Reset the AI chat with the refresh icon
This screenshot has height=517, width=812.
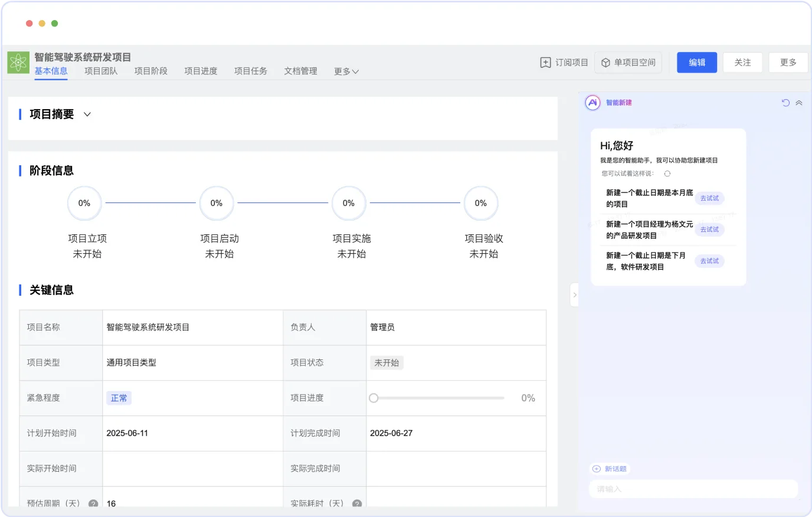(785, 103)
